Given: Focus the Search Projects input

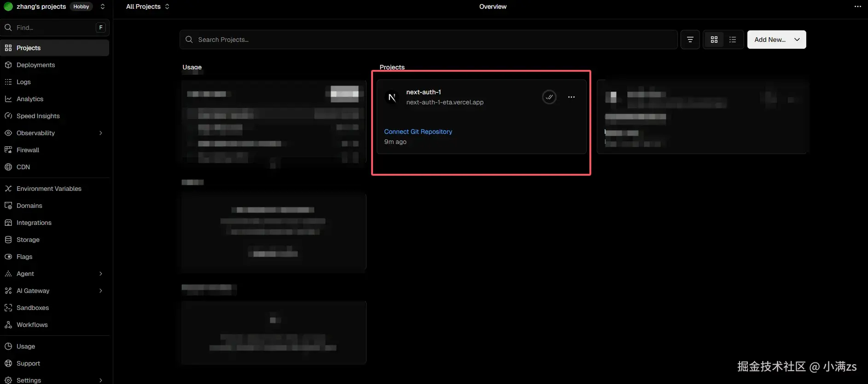Looking at the screenshot, I should point(428,40).
